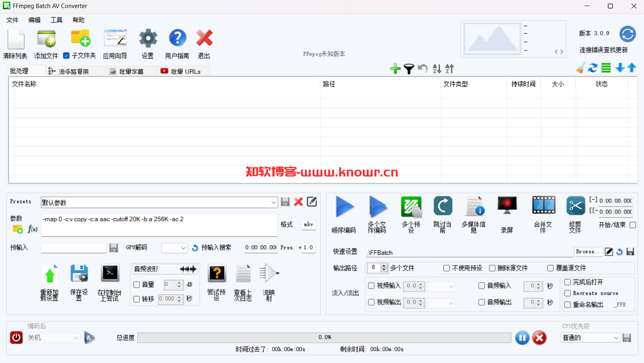Open dropdown next to 视频输入 value
This screenshot has width=644, height=363.
(x=441, y=286)
